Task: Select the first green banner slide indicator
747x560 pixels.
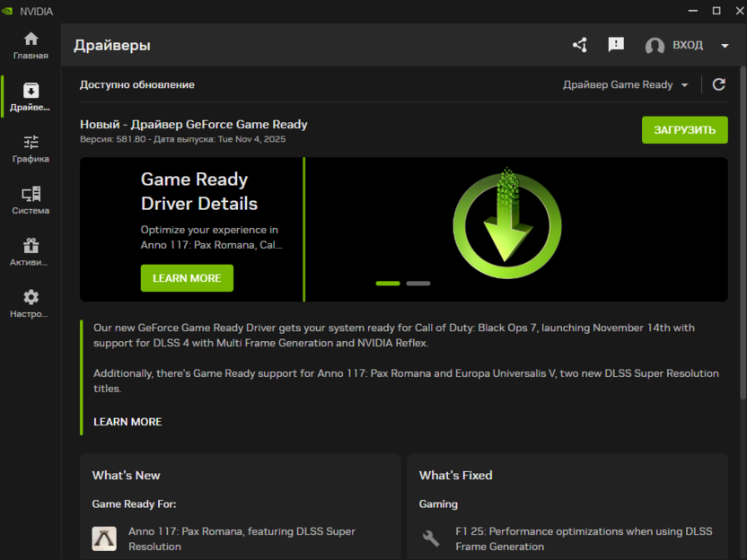Action: pyautogui.click(x=388, y=284)
